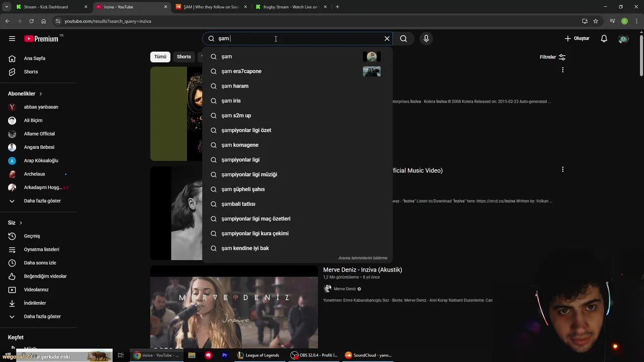
Task: Open OBS 32.0.4 from taskbar
Action: [314, 355]
